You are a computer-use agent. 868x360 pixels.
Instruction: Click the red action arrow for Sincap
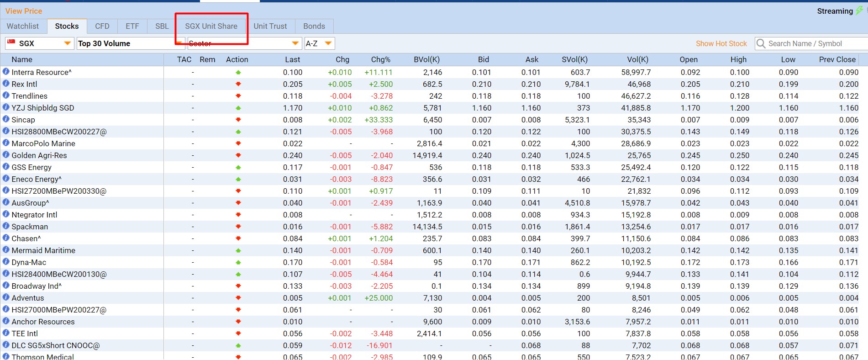238,120
